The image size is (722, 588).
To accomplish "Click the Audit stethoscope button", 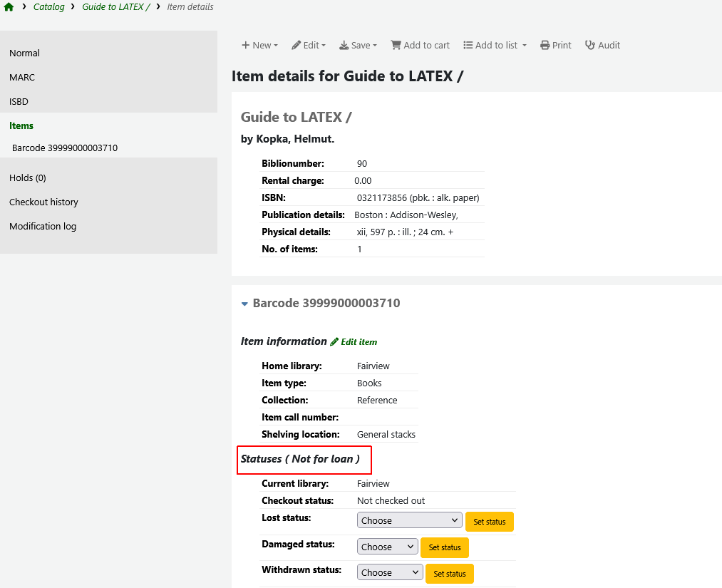I will pyautogui.click(x=602, y=45).
